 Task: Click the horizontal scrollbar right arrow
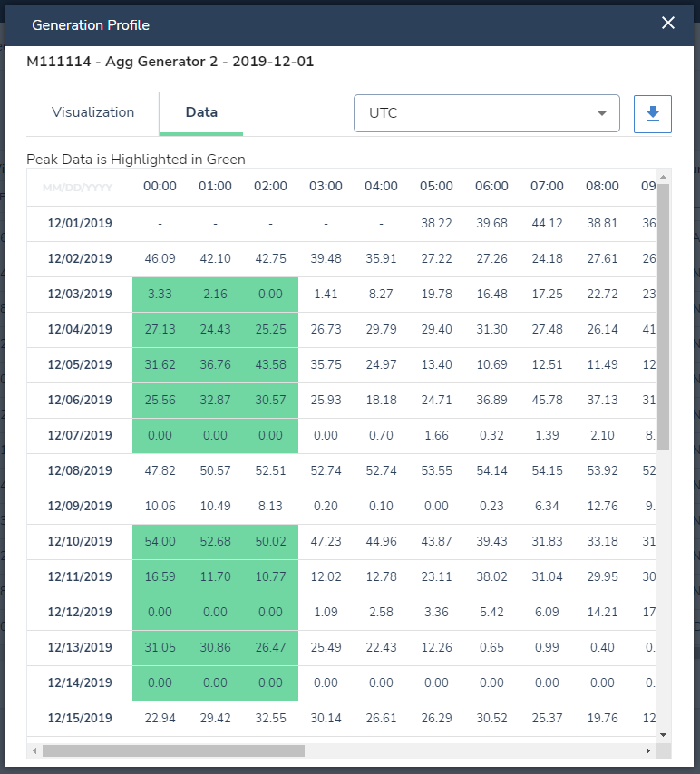pos(648,750)
